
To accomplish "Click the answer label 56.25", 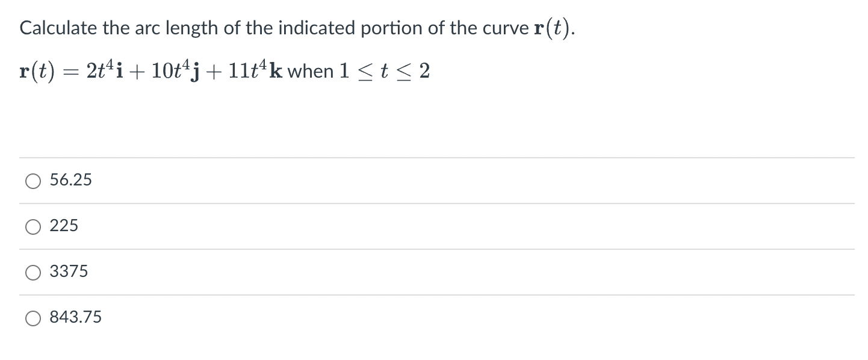I will tap(70, 180).
